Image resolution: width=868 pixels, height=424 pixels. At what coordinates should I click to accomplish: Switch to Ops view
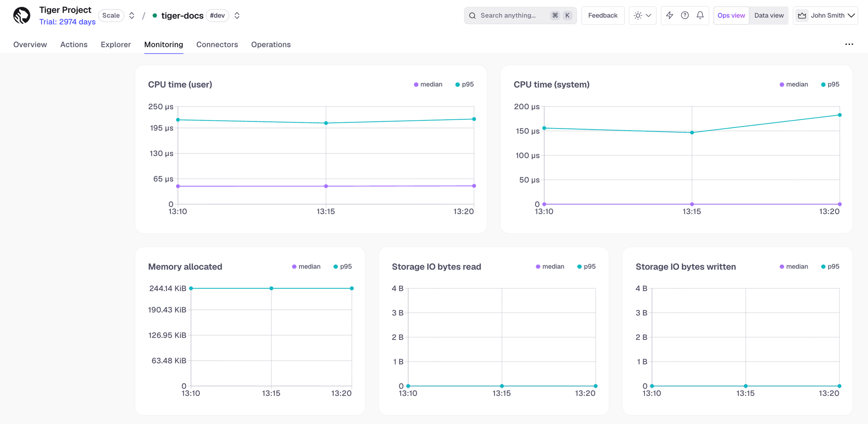click(731, 16)
